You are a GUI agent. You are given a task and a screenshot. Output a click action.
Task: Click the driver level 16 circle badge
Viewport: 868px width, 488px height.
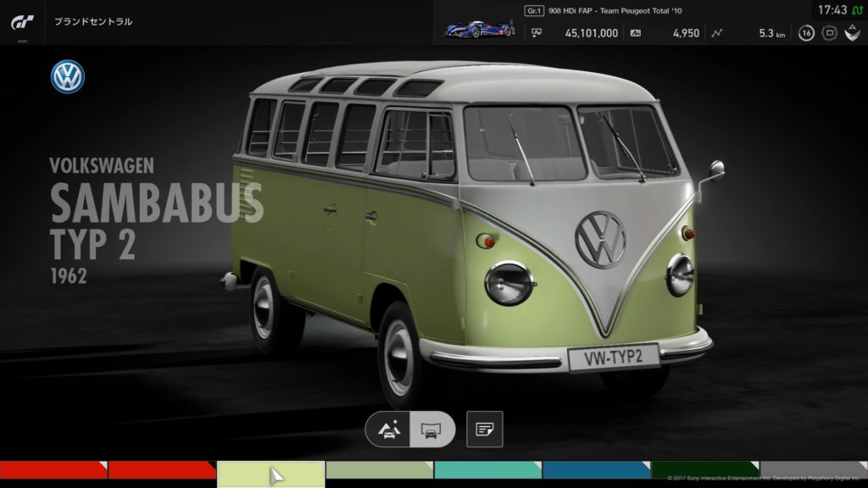point(806,33)
